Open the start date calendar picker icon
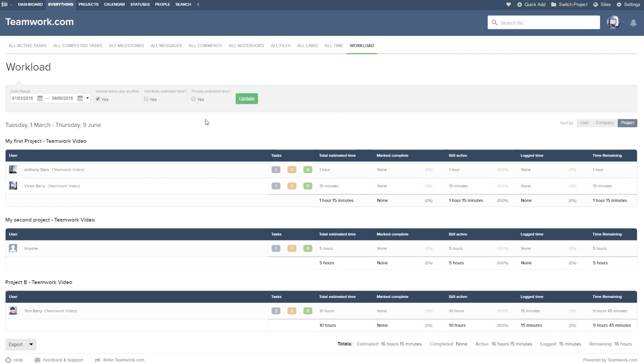This screenshot has width=644, height=363. tap(40, 98)
